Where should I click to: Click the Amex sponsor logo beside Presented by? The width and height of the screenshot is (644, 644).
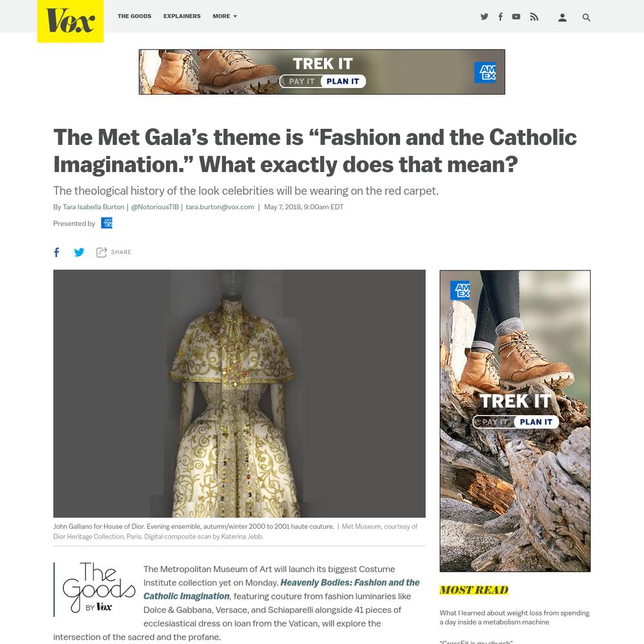pos(107,223)
